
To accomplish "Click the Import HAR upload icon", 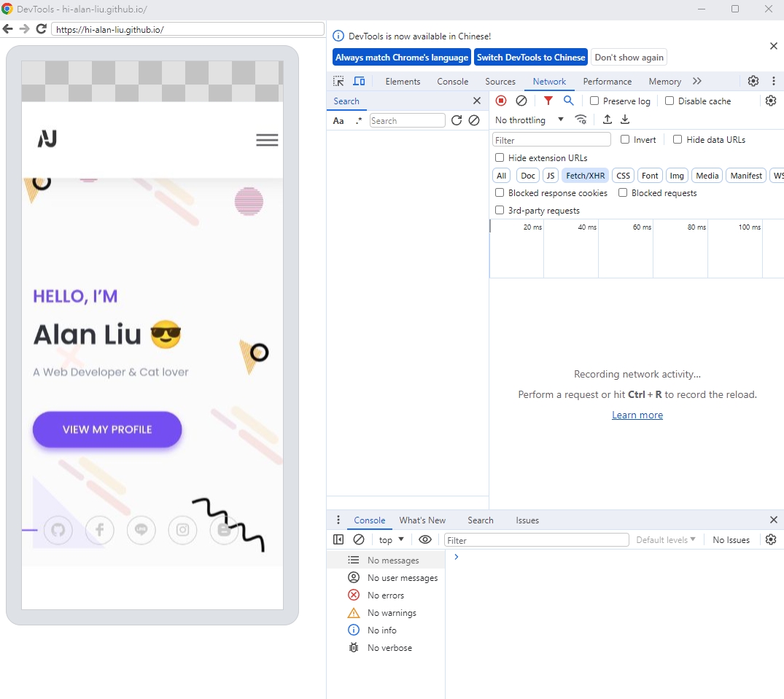I will click(x=607, y=120).
